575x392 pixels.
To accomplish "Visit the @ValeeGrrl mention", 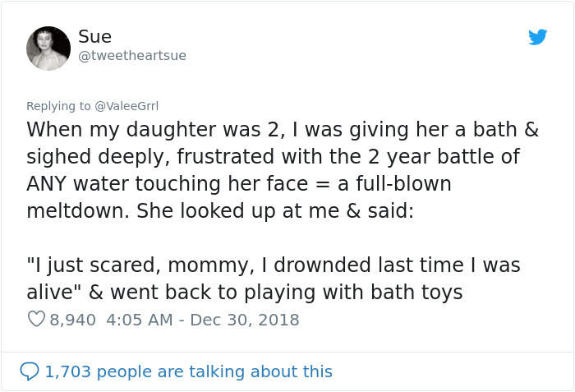I will 126,105.
